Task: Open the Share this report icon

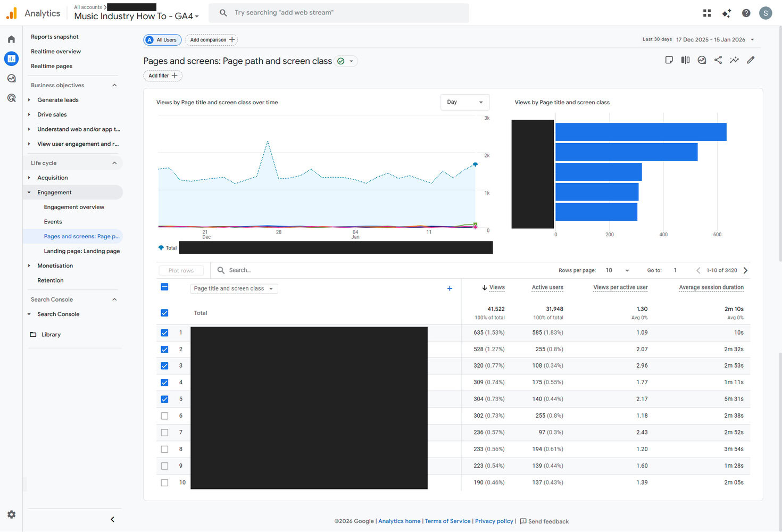Action: (x=718, y=60)
